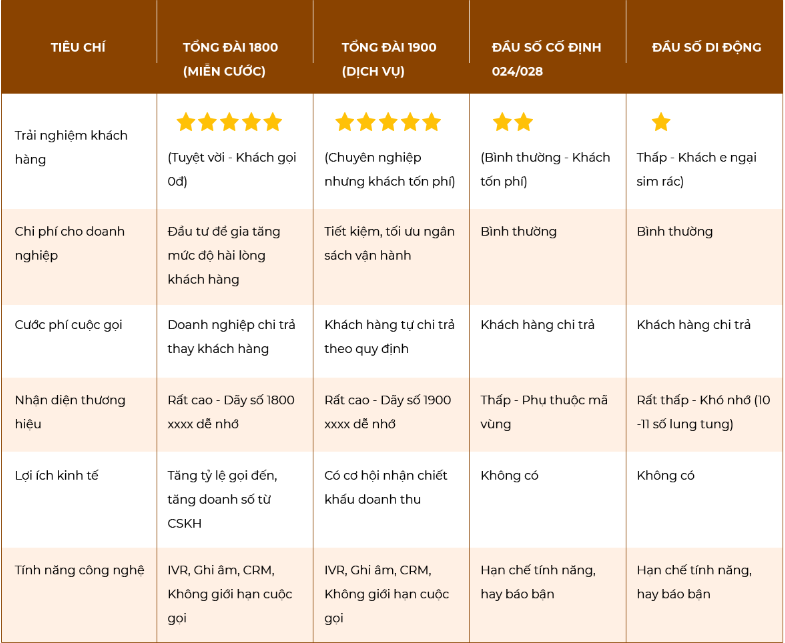Click the Đầu số cố định 024/028 header
This screenshot has width=785, height=643.
point(547,59)
